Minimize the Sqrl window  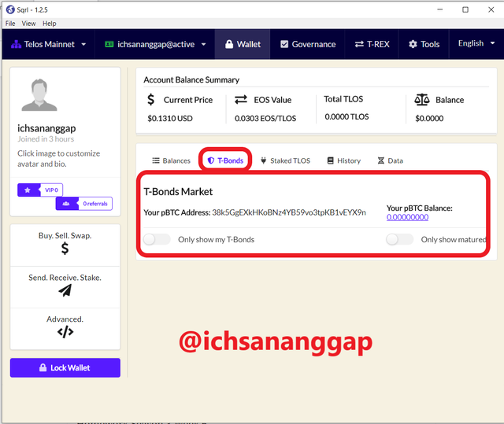[439, 9]
